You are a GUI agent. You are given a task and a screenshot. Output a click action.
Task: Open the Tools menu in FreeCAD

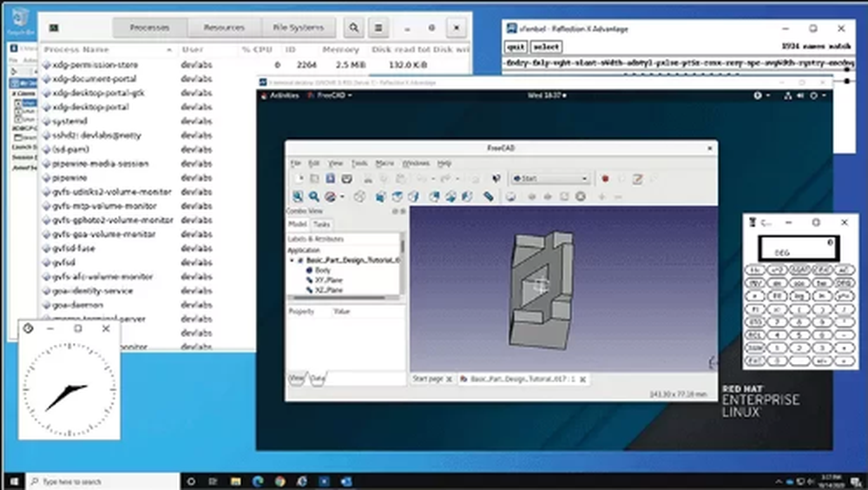[x=359, y=163]
